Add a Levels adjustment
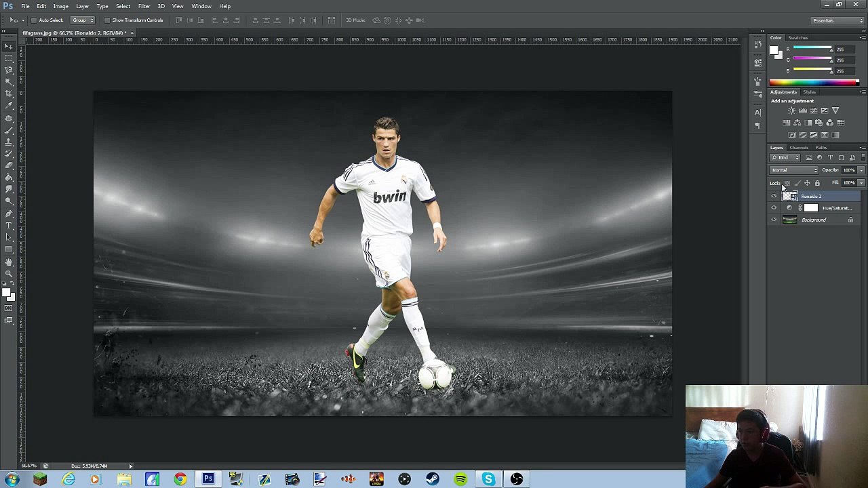The height and width of the screenshot is (488, 868). [x=803, y=110]
